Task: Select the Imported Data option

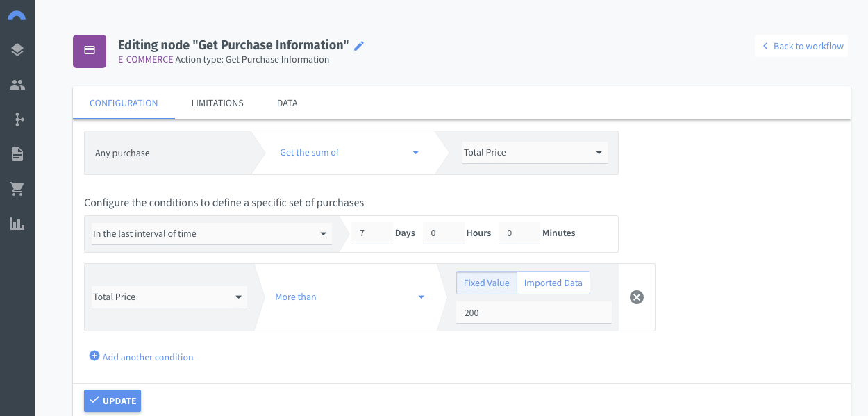Action: [553, 283]
